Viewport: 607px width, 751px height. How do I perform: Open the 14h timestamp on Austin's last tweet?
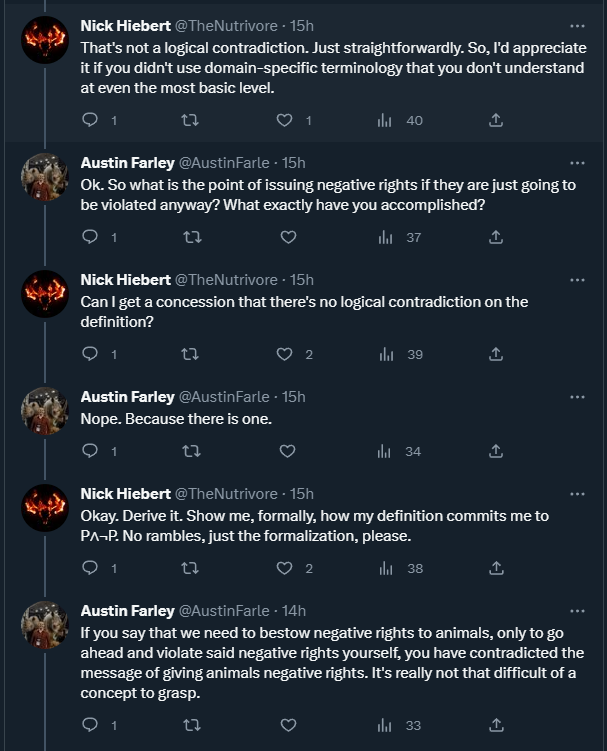click(x=294, y=611)
